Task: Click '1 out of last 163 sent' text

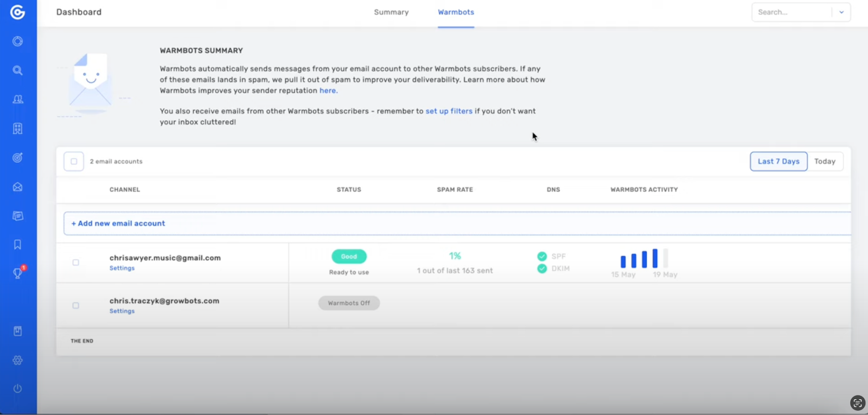Action: [x=455, y=271]
